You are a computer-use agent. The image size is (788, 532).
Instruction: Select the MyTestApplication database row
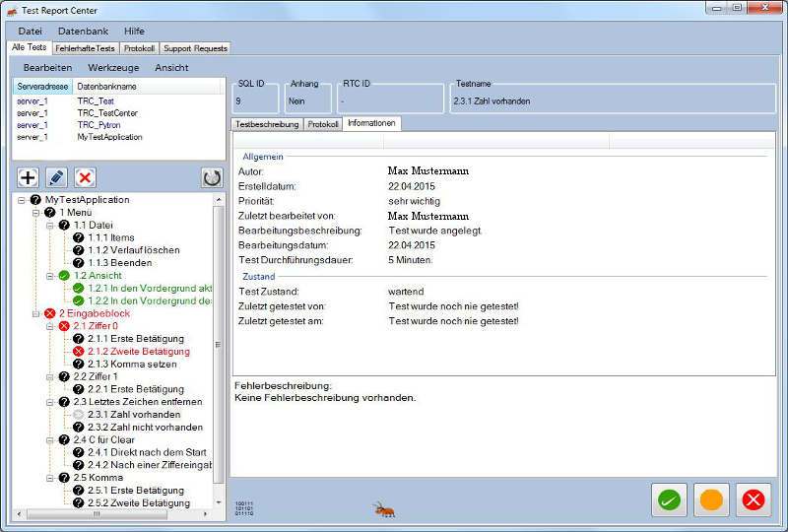118,137
